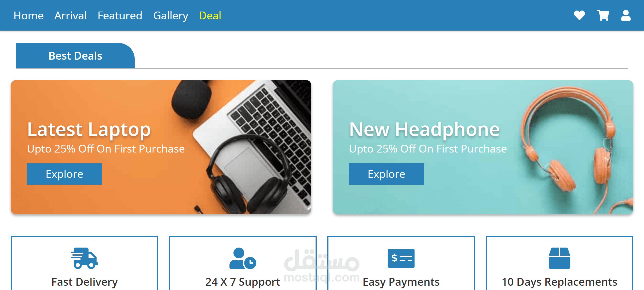
Task: Click the 10 Days Replacements box icon
Action: click(559, 258)
